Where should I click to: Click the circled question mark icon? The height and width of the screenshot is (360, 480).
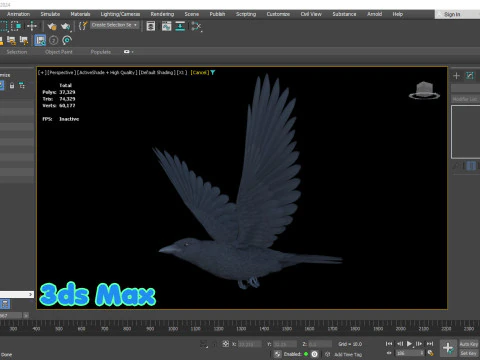coord(53,41)
